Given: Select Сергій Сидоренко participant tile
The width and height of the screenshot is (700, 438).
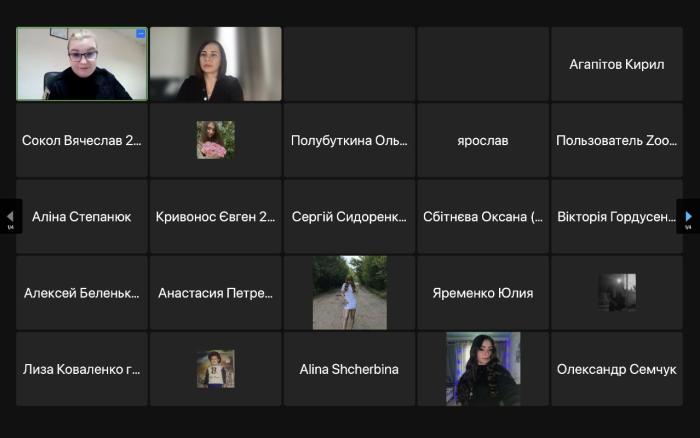Looking at the screenshot, I should pos(349,216).
